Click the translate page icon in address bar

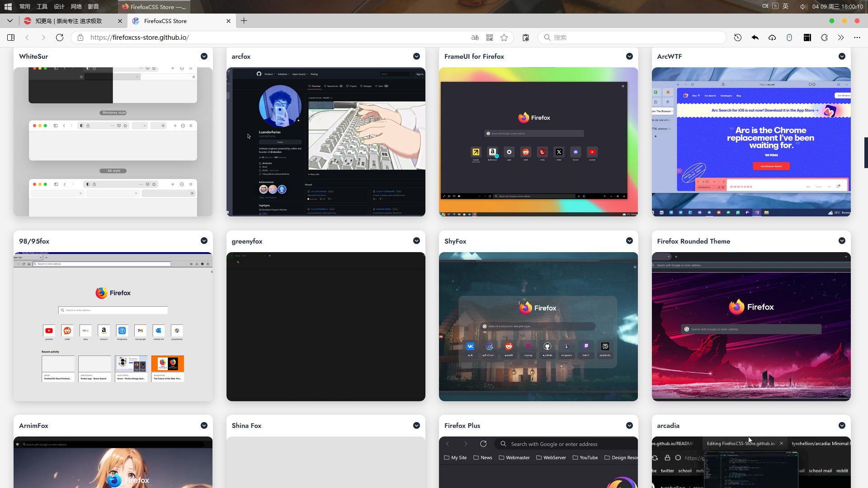coord(475,38)
